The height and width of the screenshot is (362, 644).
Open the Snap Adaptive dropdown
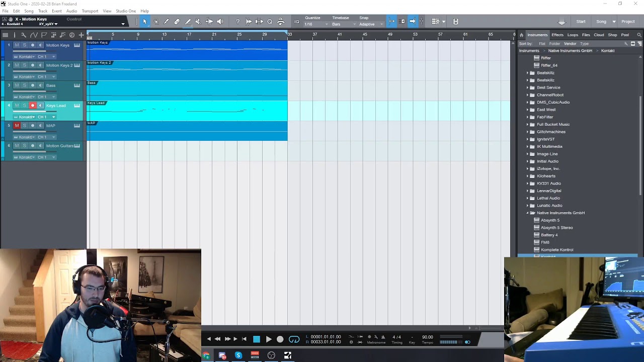[371, 24]
